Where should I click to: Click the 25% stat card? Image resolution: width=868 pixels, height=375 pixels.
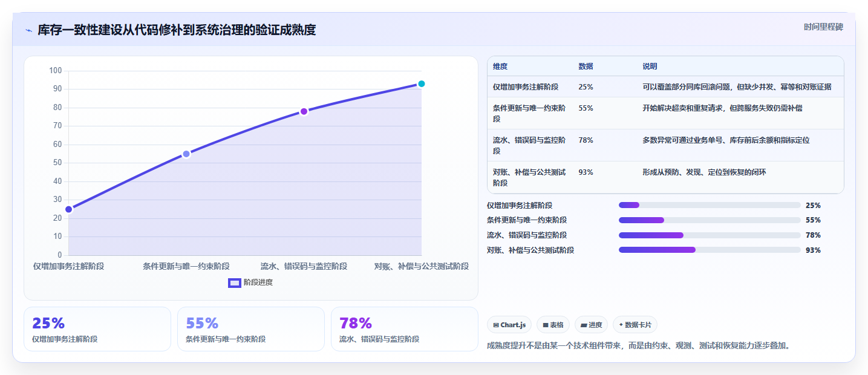[x=97, y=329]
